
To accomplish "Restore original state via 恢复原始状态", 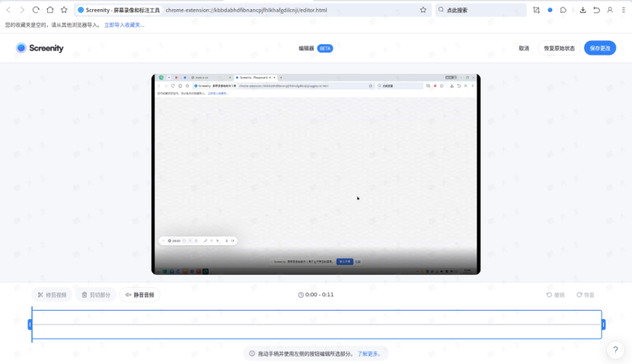I will click(559, 48).
